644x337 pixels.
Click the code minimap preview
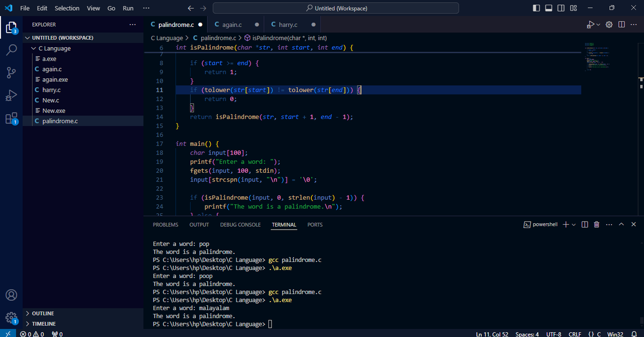click(x=598, y=56)
